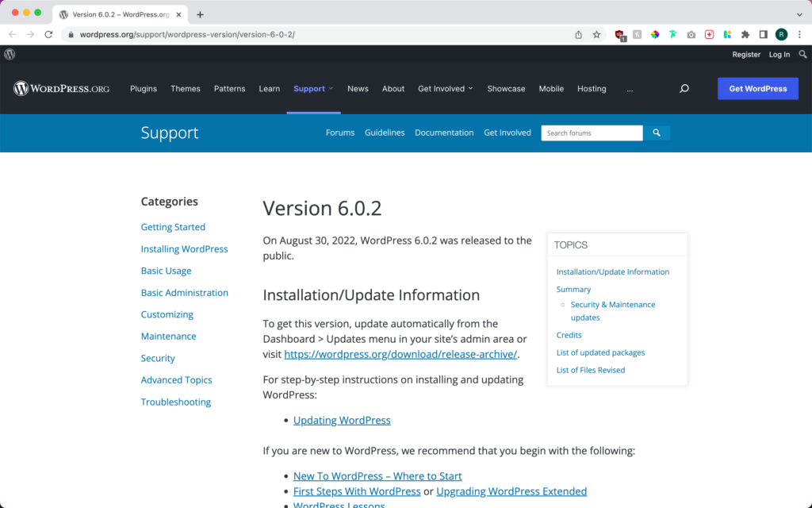Open the Updating WordPress link
The width and height of the screenshot is (812, 508).
click(x=342, y=420)
